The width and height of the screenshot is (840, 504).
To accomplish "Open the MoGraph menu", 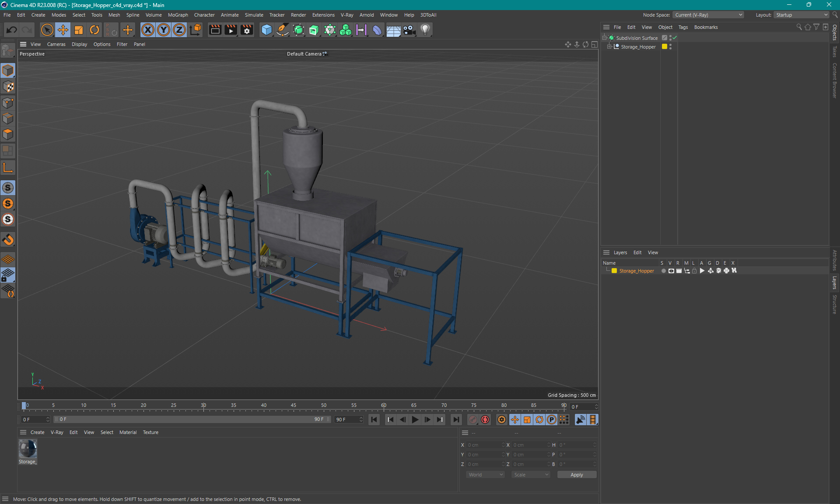I will point(178,15).
